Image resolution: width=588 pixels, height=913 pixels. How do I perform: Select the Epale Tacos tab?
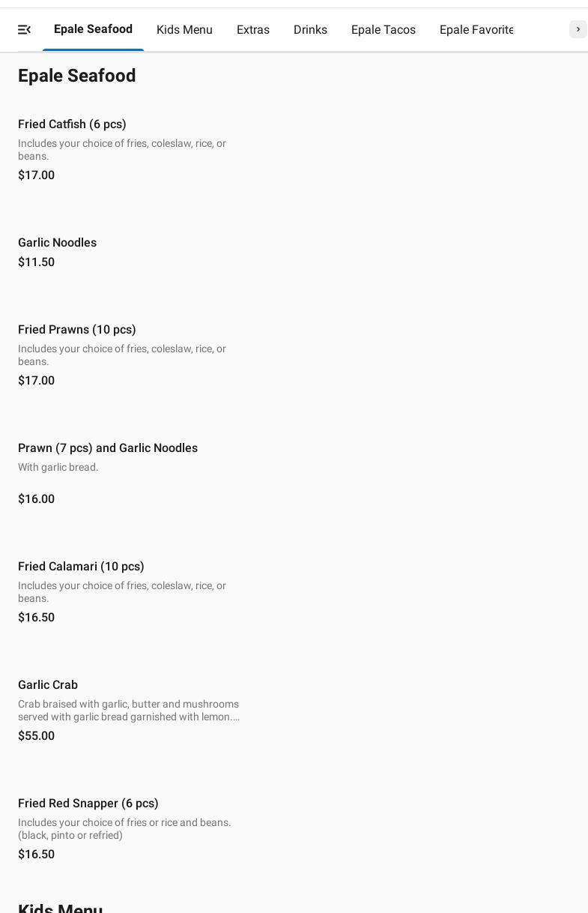(x=383, y=30)
